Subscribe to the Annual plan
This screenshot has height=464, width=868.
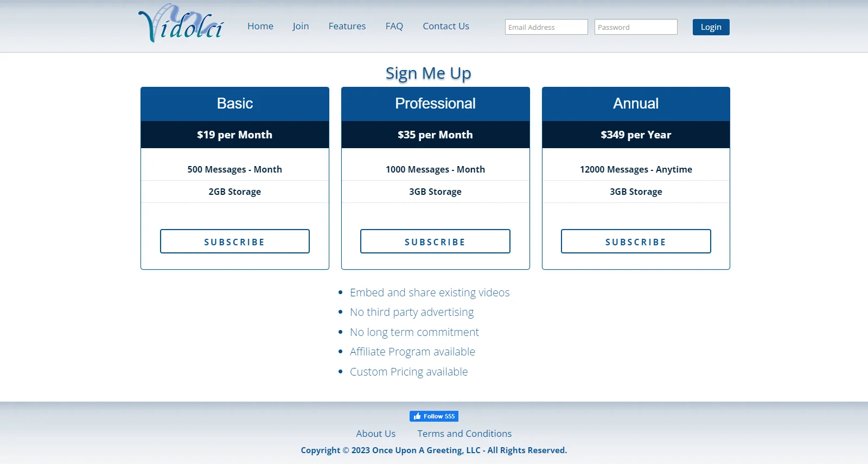pos(635,241)
